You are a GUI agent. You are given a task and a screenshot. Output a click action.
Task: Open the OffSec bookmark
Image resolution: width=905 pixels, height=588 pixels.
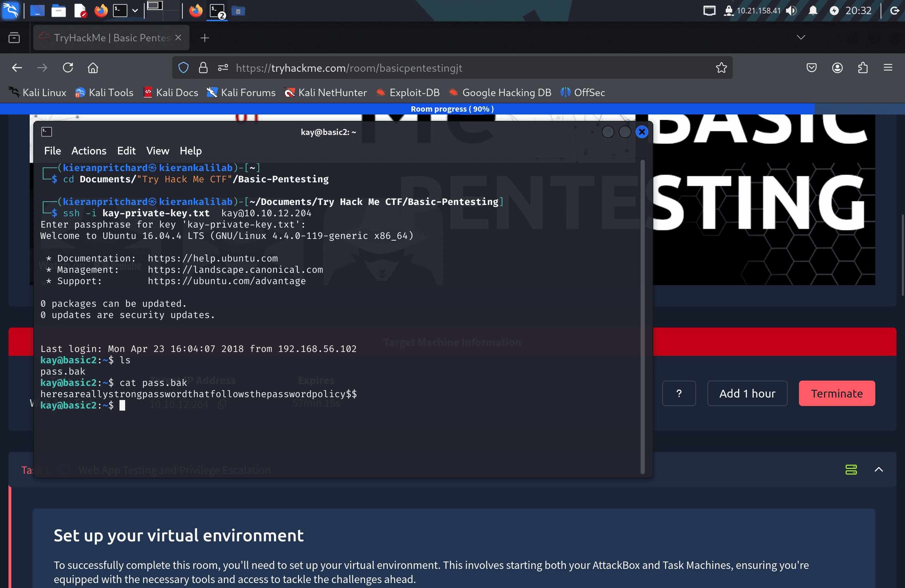click(582, 92)
